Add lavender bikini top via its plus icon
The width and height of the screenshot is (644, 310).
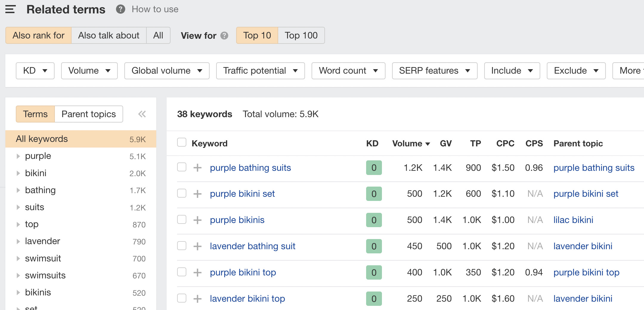click(x=197, y=298)
